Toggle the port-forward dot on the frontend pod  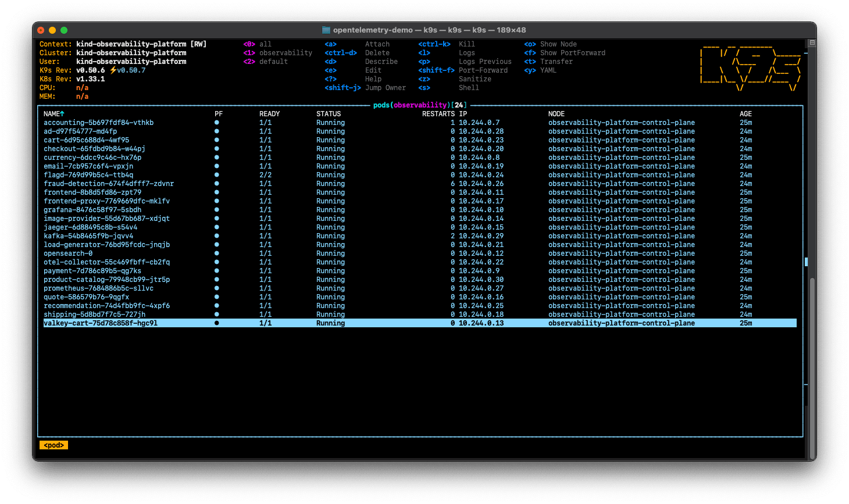click(217, 192)
